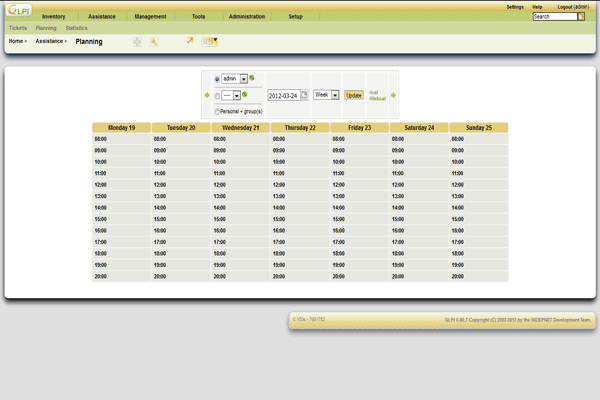The width and height of the screenshot is (600, 400).
Task: Open the Inventory menu
Action: pyautogui.click(x=54, y=17)
